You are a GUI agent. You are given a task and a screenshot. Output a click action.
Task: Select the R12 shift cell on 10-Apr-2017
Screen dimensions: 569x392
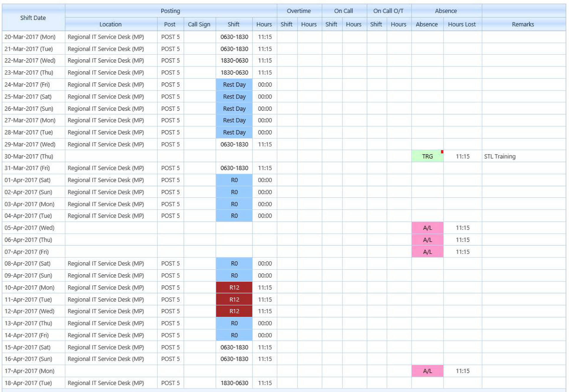click(234, 287)
